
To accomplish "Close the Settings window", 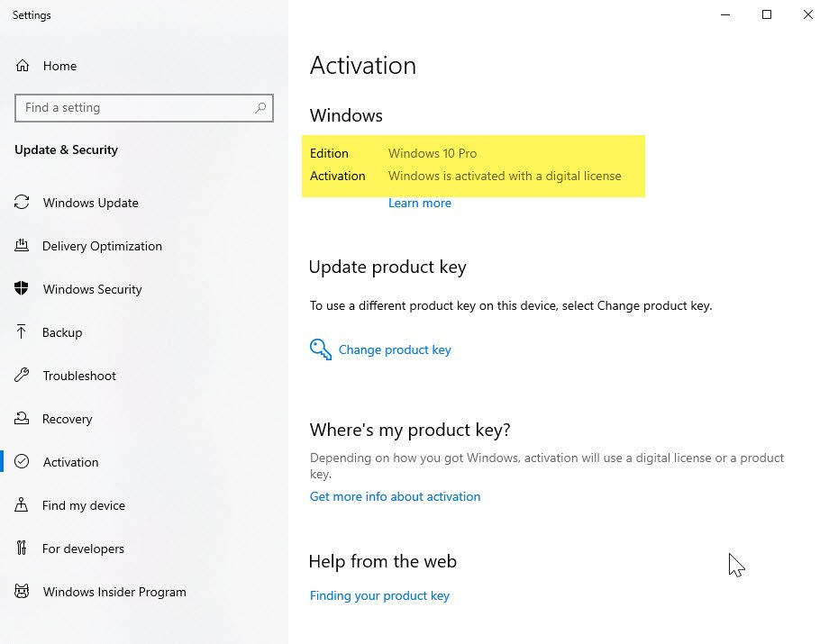I will pyautogui.click(x=808, y=14).
